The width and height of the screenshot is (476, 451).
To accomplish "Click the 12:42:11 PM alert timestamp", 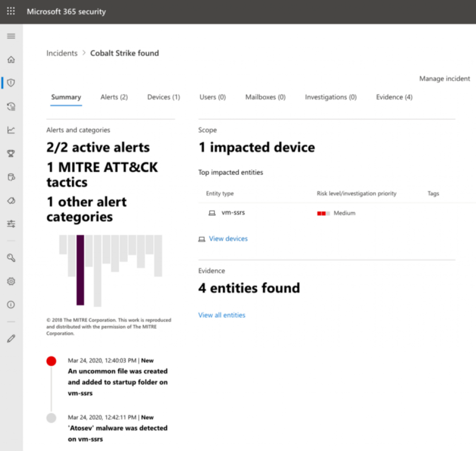I will point(102,417).
